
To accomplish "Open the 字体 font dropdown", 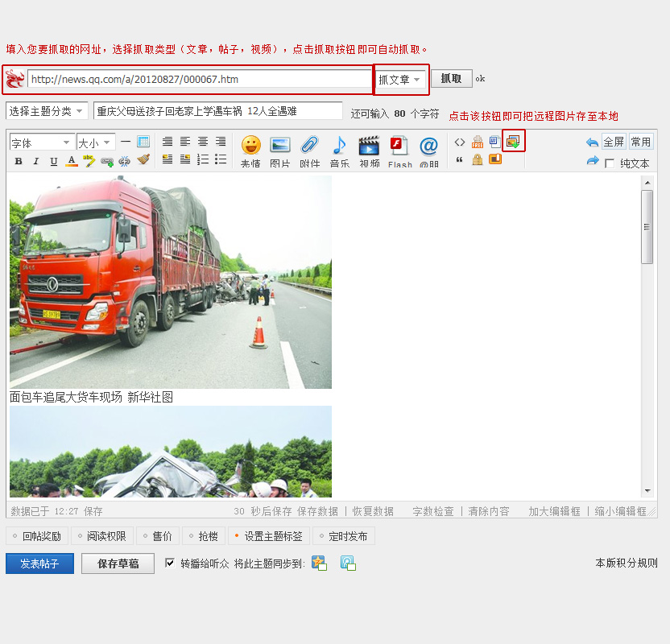I will click(41, 142).
